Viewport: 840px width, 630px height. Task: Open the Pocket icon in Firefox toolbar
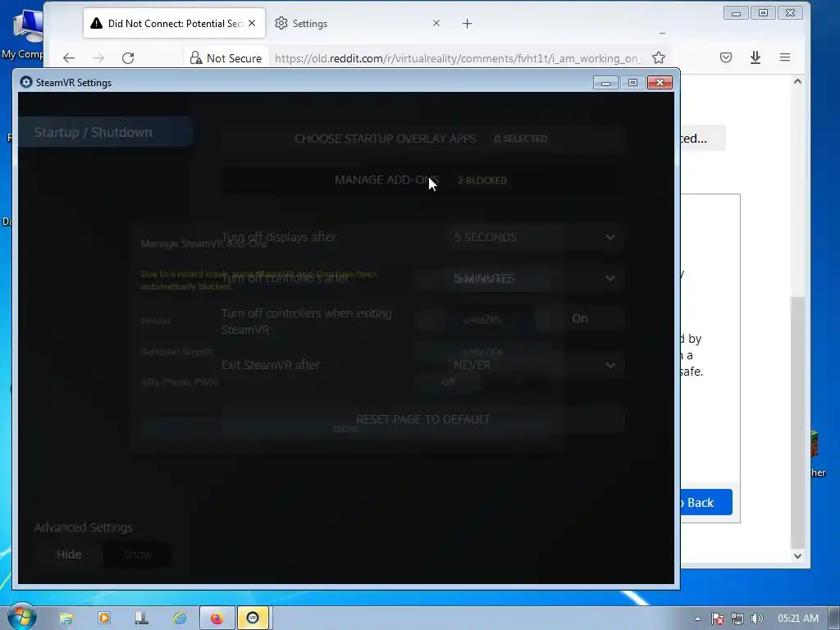(x=726, y=57)
